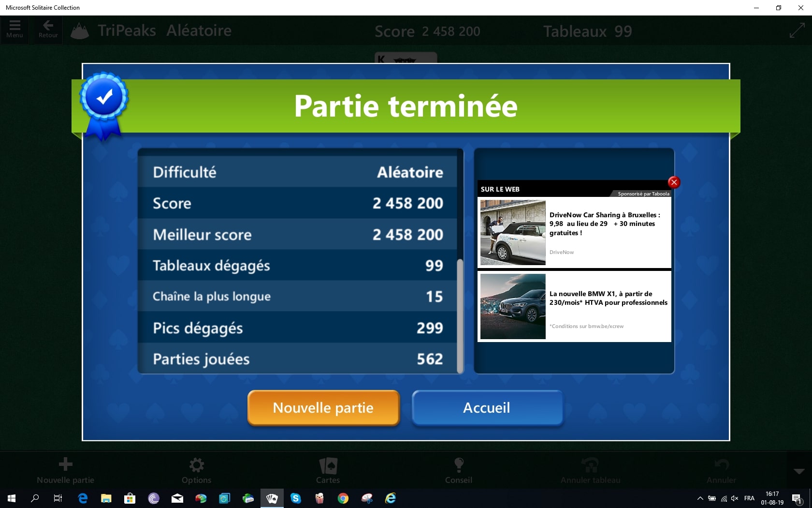The height and width of the screenshot is (508, 812).
Task: Launch Google Chrome from the taskbar
Action: pyautogui.click(x=343, y=498)
